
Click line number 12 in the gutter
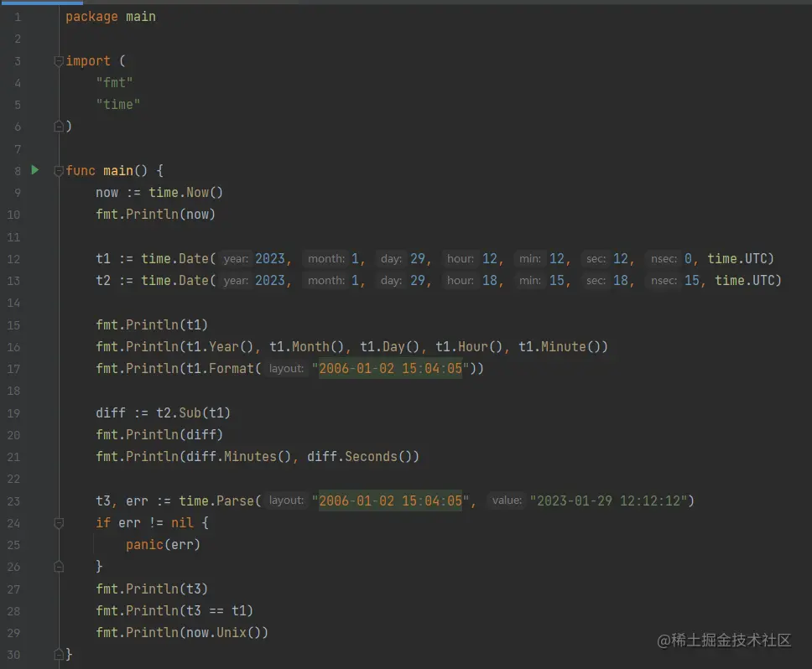14,258
